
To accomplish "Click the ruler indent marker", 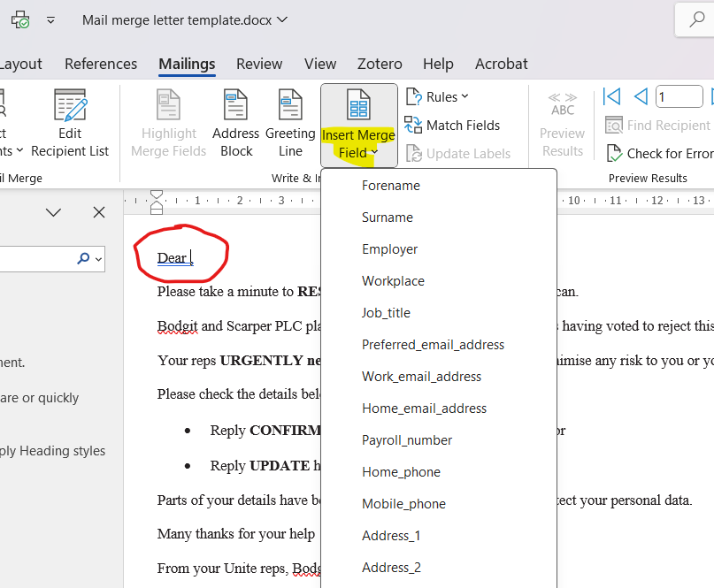I will pyautogui.click(x=157, y=202).
